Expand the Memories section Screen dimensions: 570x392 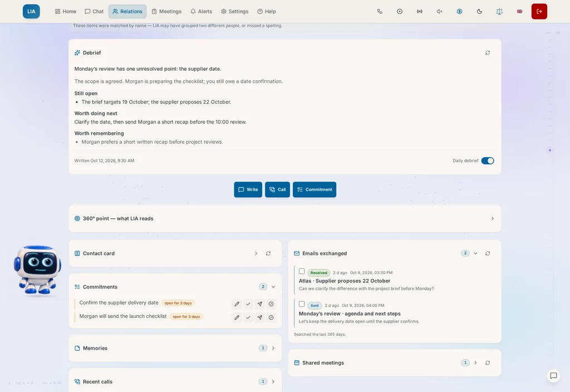click(273, 349)
